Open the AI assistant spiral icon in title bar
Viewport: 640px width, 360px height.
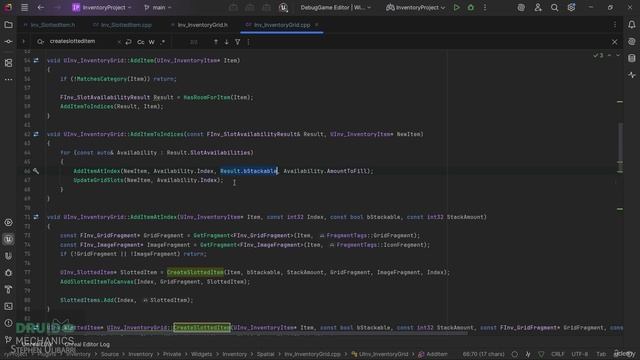pos(521,7)
